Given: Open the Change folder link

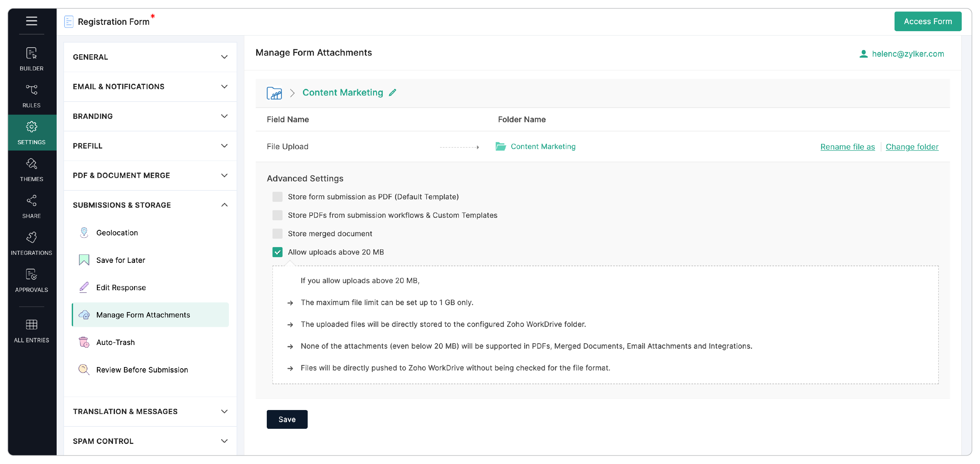Looking at the screenshot, I should (912, 147).
